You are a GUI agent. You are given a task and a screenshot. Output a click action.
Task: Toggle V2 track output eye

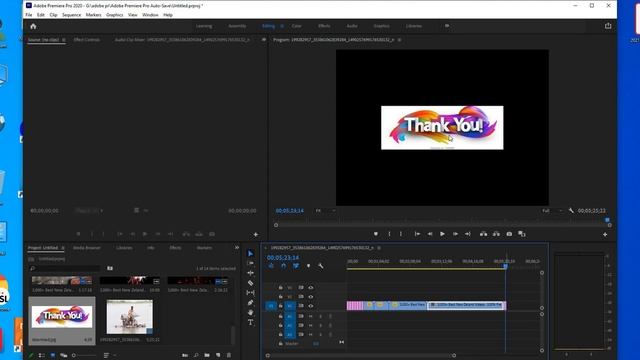click(x=311, y=297)
